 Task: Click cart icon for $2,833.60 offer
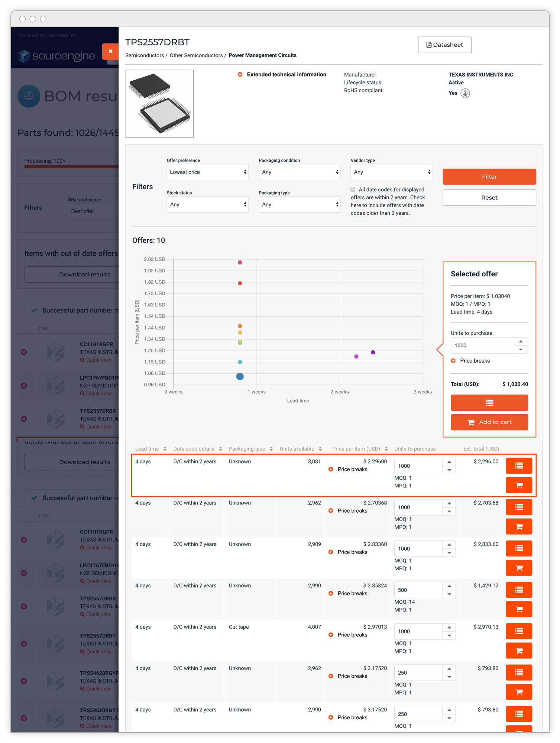(519, 568)
